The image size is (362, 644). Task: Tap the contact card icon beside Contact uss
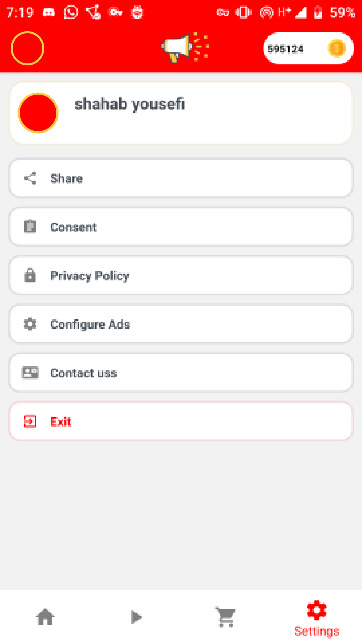(x=30, y=373)
